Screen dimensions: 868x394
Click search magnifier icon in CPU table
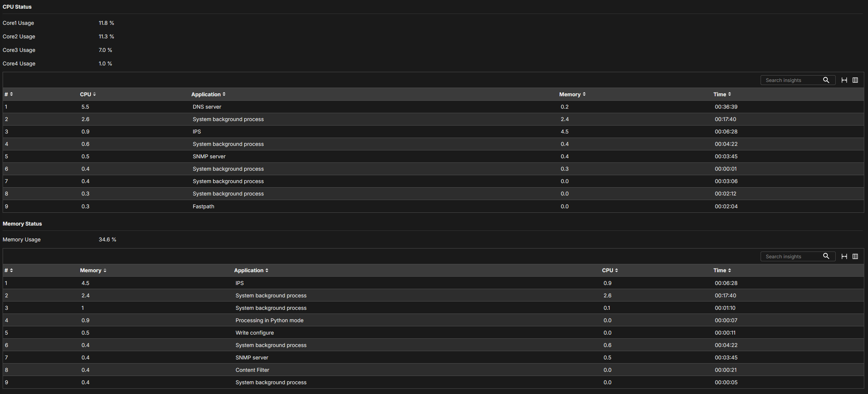point(826,80)
